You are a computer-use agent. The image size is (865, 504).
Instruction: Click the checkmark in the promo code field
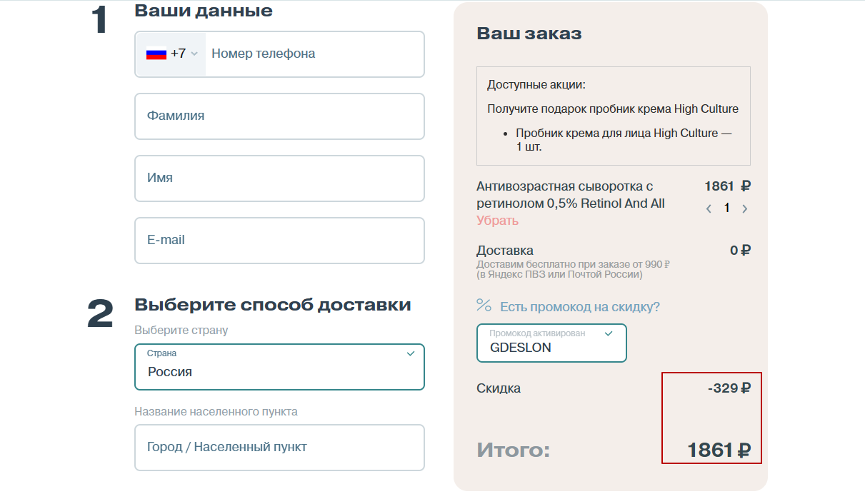point(609,333)
